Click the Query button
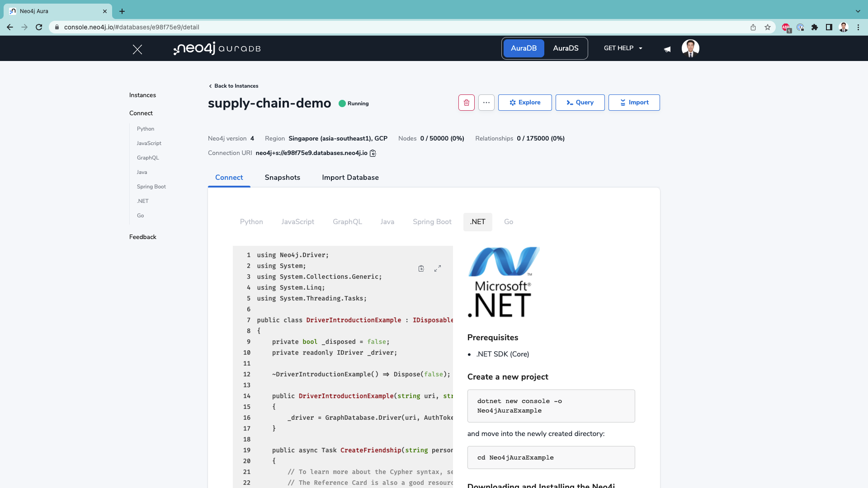 pyautogui.click(x=580, y=103)
